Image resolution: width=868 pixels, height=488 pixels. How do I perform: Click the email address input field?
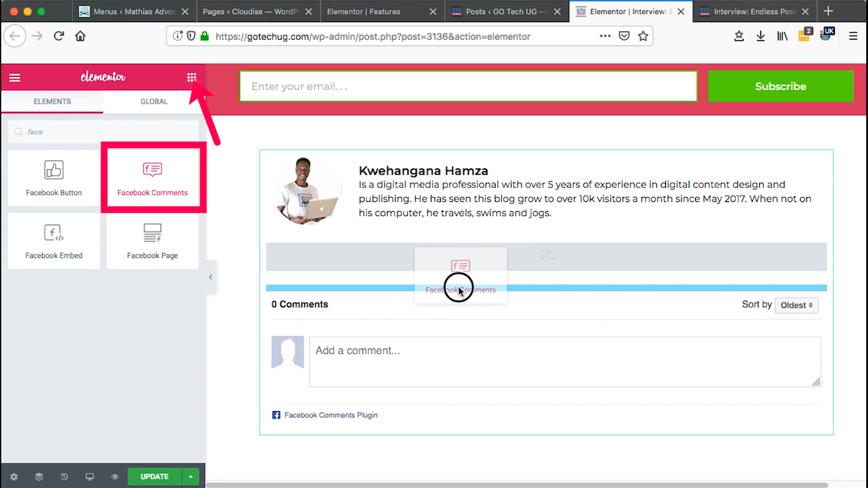468,86
